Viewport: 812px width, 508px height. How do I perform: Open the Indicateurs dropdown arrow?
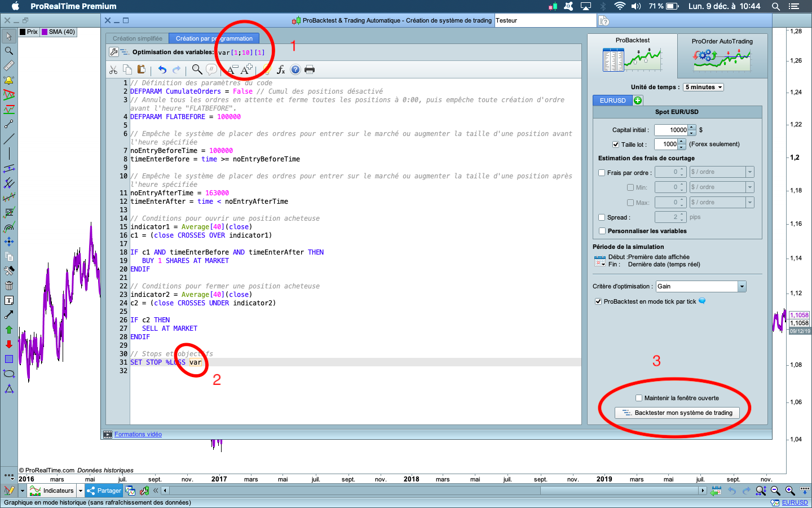[x=81, y=491]
